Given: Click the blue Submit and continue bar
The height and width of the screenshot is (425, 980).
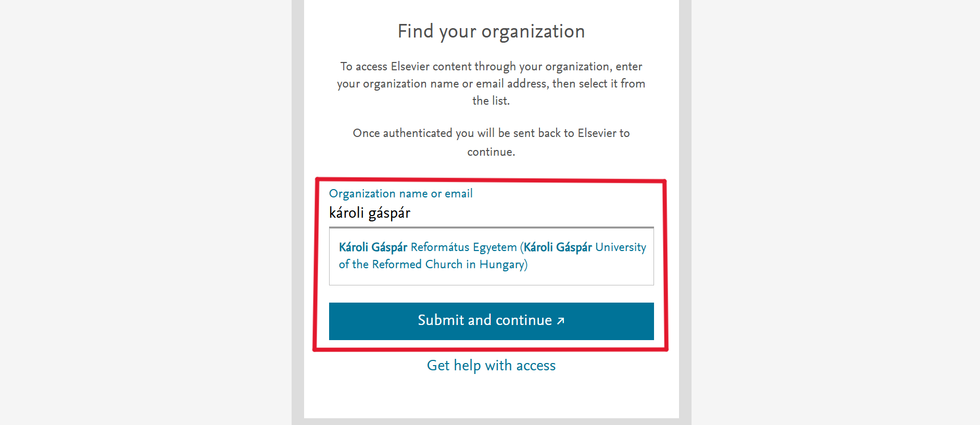Looking at the screenshot, I should click(x=491, y=321).
